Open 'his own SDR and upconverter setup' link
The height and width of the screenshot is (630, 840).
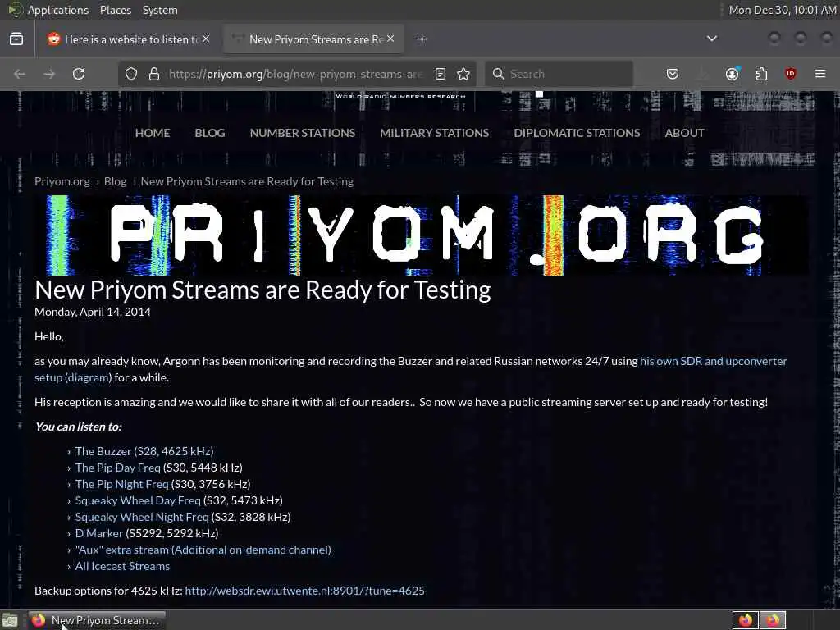(x=714, y=361)
